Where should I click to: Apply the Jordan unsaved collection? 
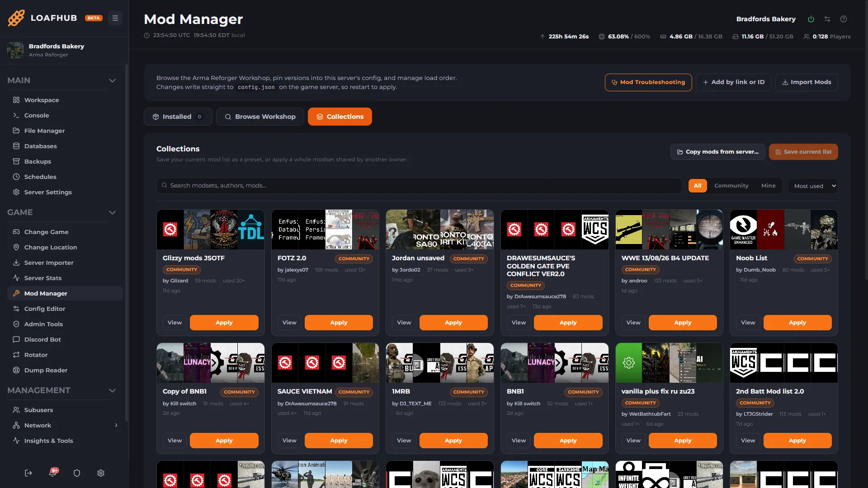453,323
